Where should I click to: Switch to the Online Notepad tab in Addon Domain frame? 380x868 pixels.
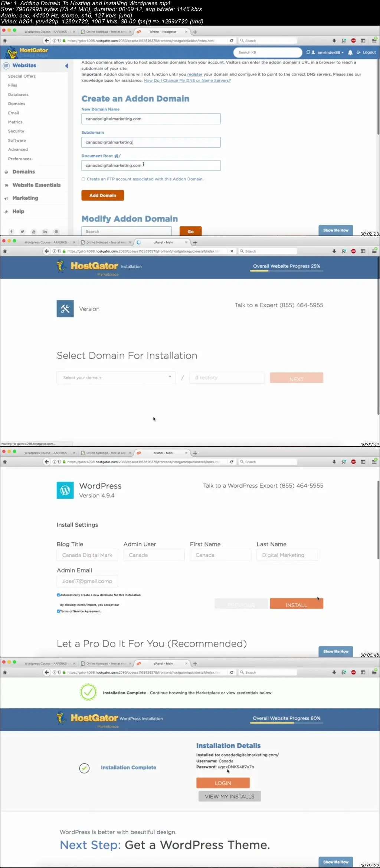(106, 32)
